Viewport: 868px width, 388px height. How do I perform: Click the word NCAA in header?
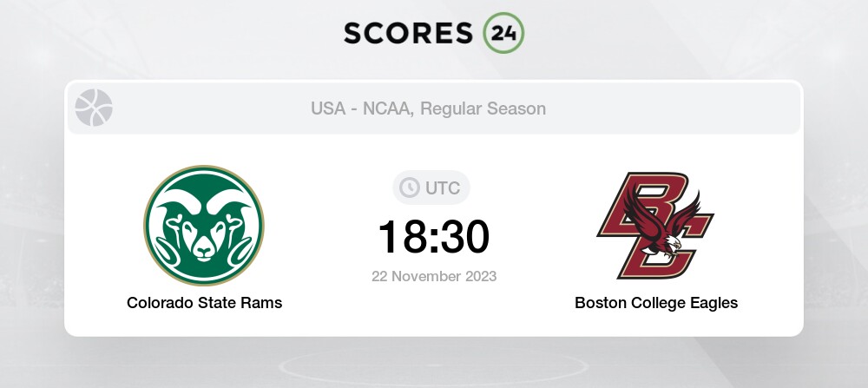click(x=386, y=109)
